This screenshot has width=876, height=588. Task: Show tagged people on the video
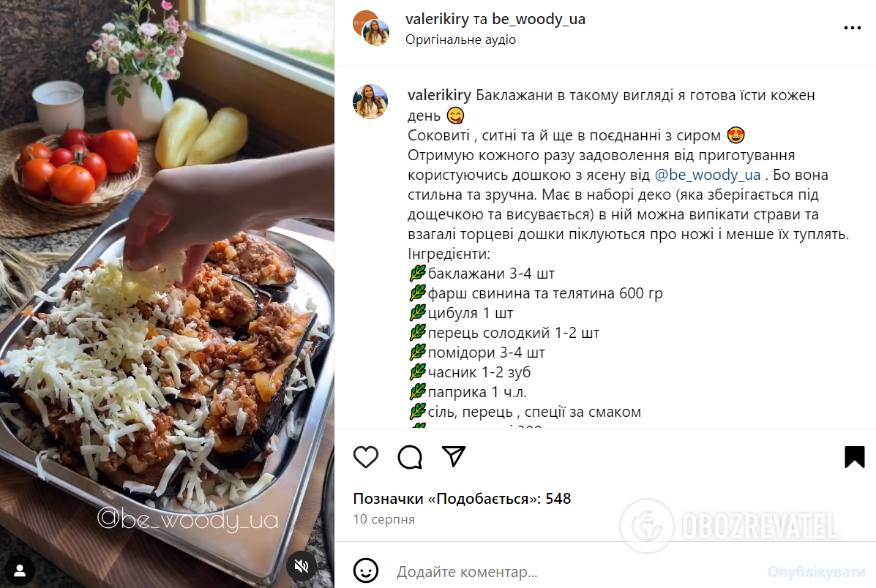[20, 570]
